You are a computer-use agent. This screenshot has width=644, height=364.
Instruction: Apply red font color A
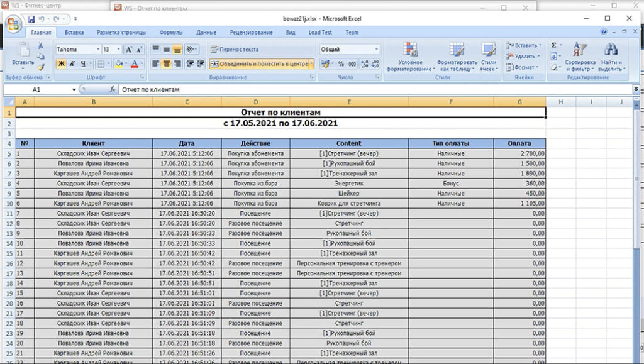[x=135, y=63]
